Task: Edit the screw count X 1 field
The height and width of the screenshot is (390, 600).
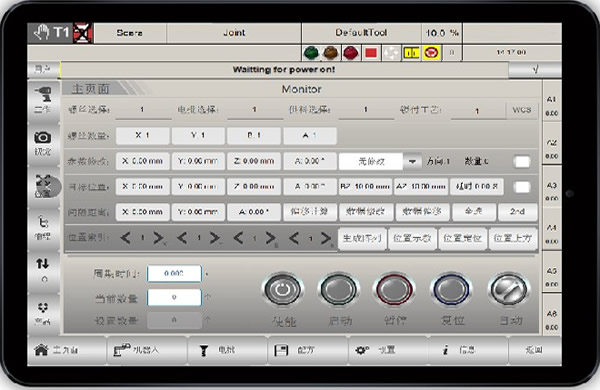Action: tap(142, 135)
